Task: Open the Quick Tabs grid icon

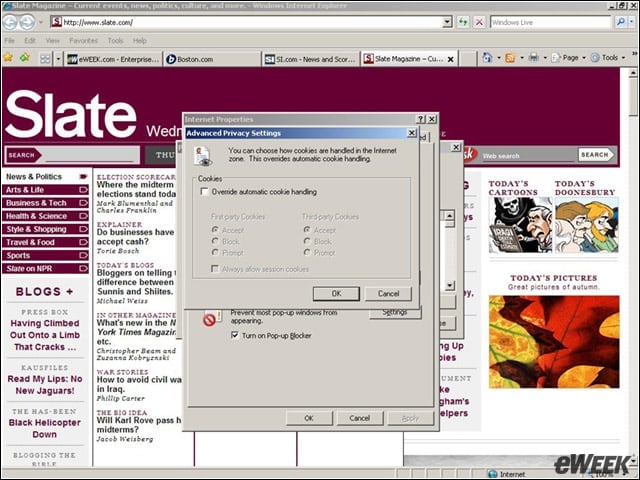Action: click(x=45, y=59)
